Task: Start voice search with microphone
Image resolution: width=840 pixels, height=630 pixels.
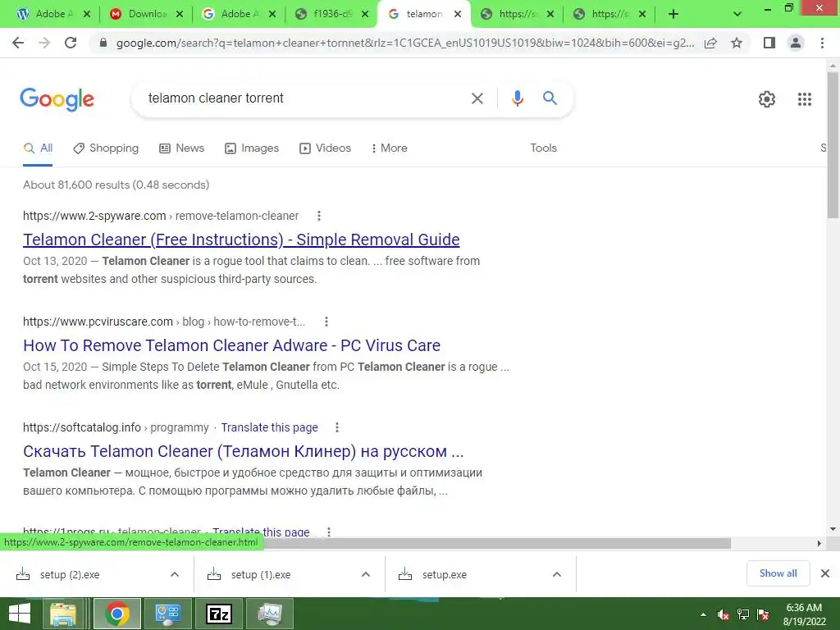Action: tap(517, 98)
